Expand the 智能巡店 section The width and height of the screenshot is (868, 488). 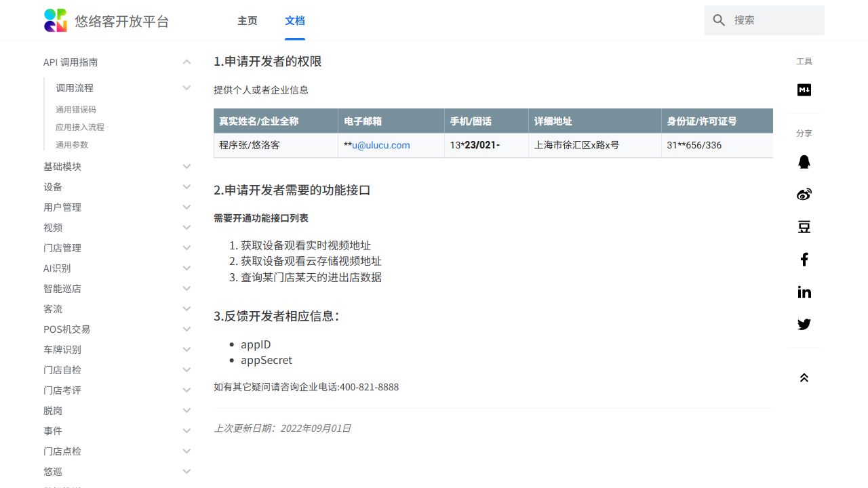186,289
